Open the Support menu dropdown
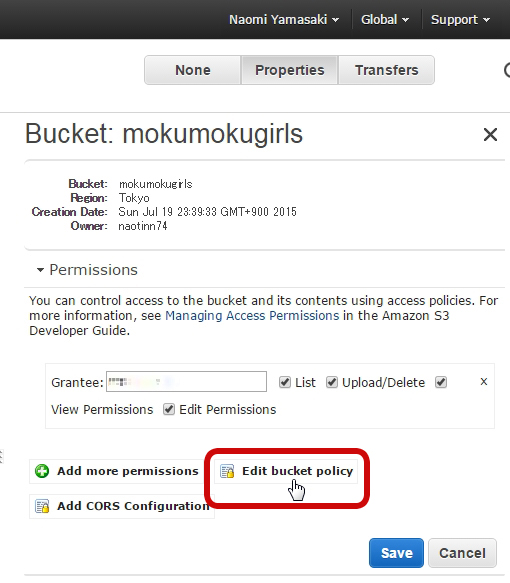This screenshot has height=583, width=510. coord(460,19)
